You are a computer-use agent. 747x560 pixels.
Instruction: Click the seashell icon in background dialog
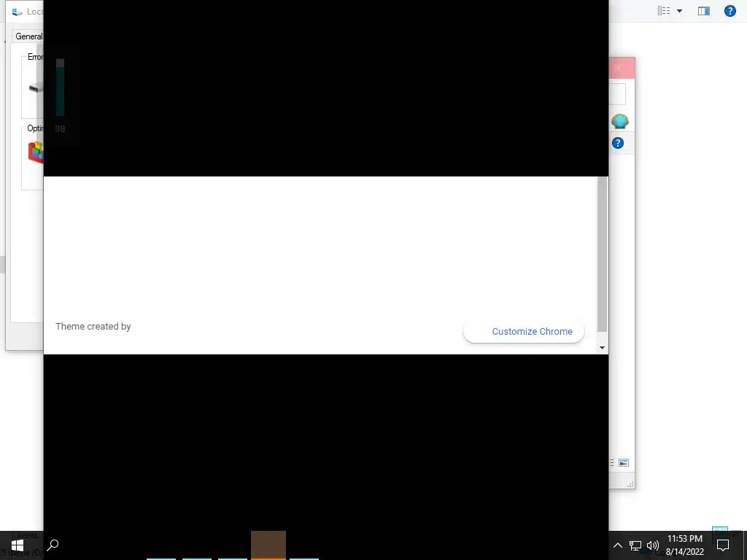[x=620, y=122]
